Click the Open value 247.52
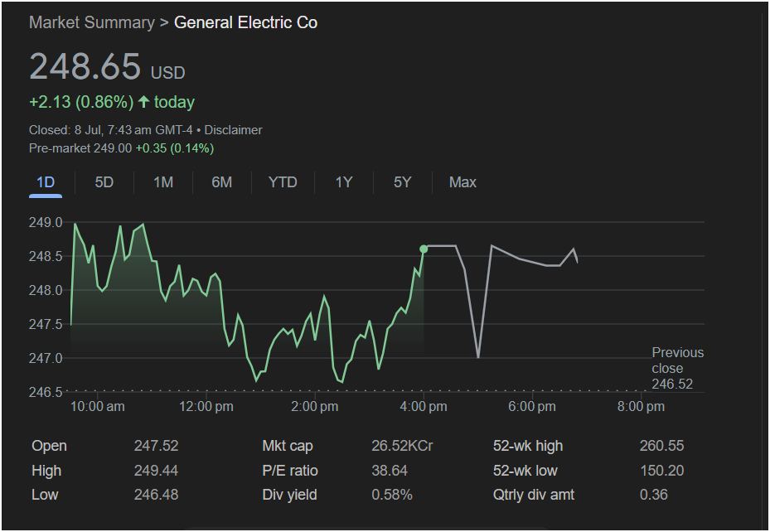The width and height of the screenshot is (770, 532). (x=156, y=446)
